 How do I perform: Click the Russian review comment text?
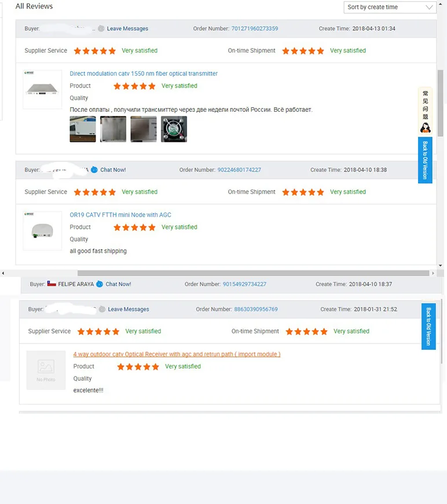(x=191, y=109)
